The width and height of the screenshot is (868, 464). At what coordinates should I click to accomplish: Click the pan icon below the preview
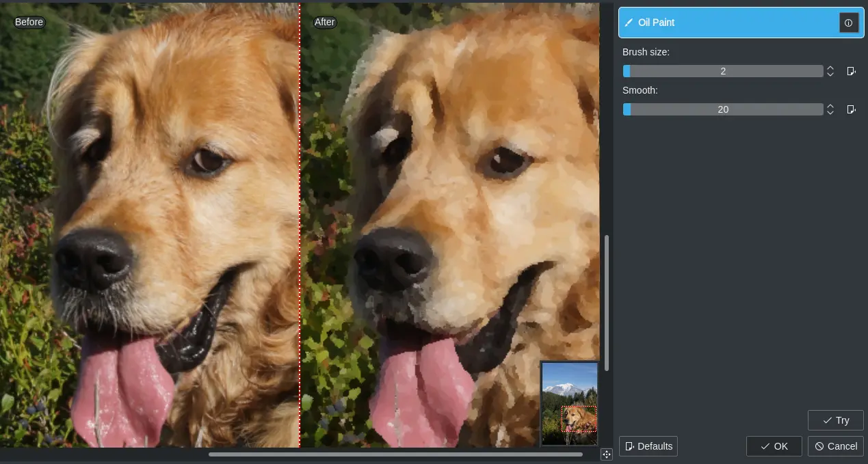(606, 454)
